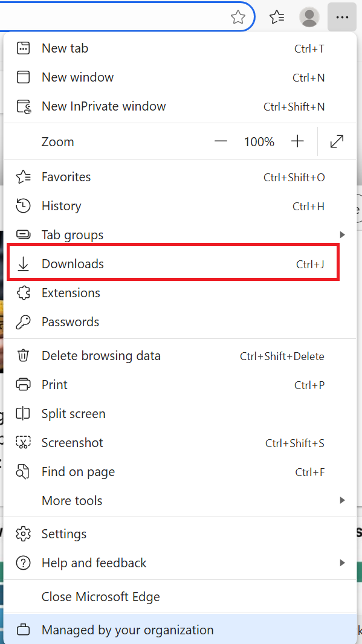
Task: Click Close Microsoft Edge
Action: (x=180, y=597)
